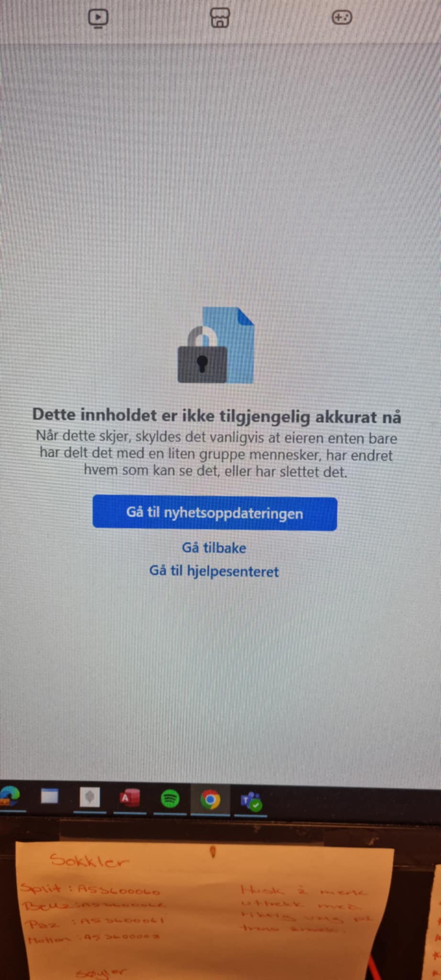Open the blank window app in taskbar
The height and width of the screenshot is (980, 441).
(49, 797)
